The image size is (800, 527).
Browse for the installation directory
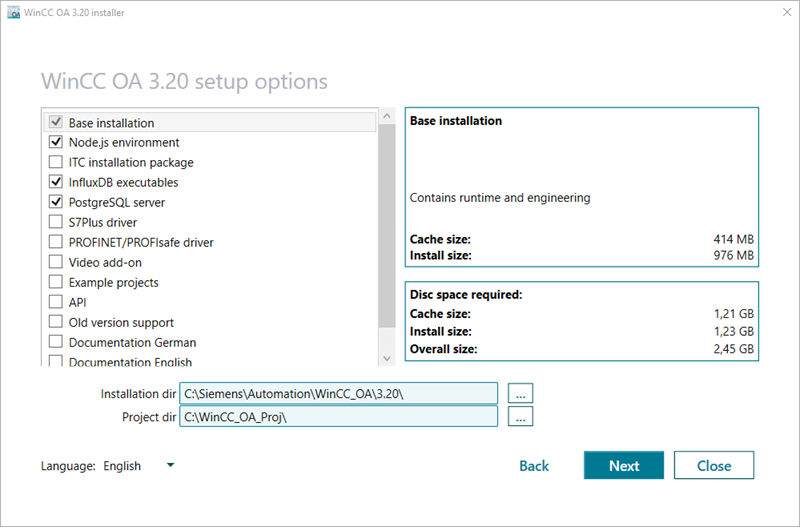(x=520, y=393)
